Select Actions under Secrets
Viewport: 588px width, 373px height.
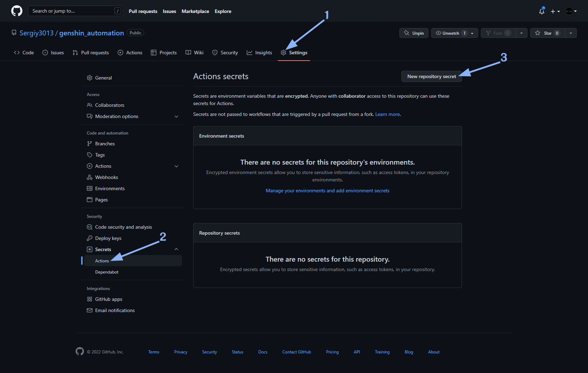click(x=133, y=261)
